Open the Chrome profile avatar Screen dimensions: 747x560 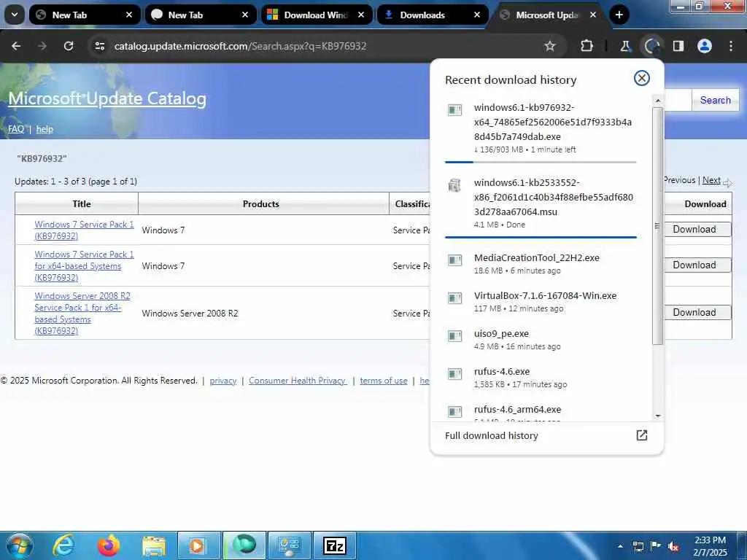(x=705, y=46)
